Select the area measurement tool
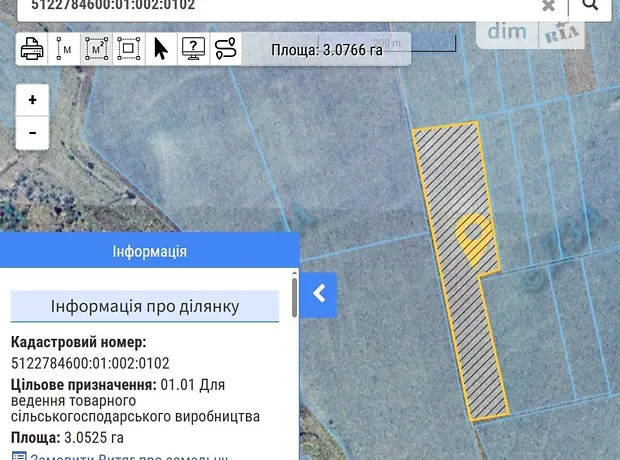Viewport: 620px width, 460px height. tap(97, 48)
